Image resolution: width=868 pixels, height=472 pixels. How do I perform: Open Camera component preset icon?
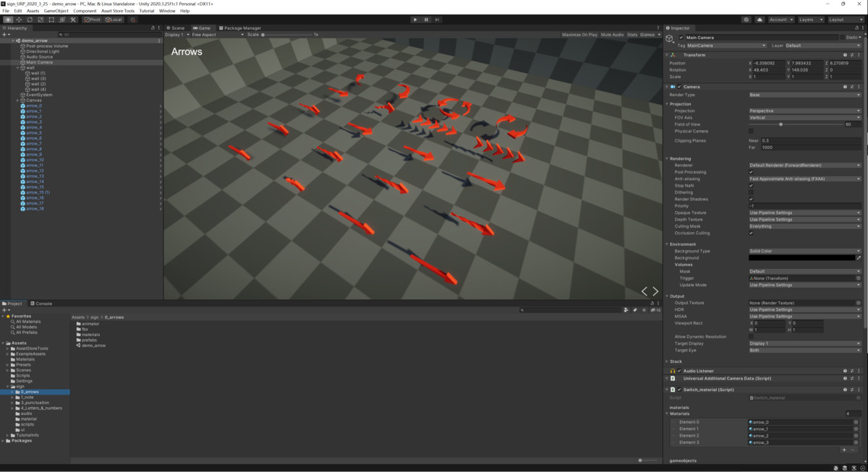pos(852,87)
